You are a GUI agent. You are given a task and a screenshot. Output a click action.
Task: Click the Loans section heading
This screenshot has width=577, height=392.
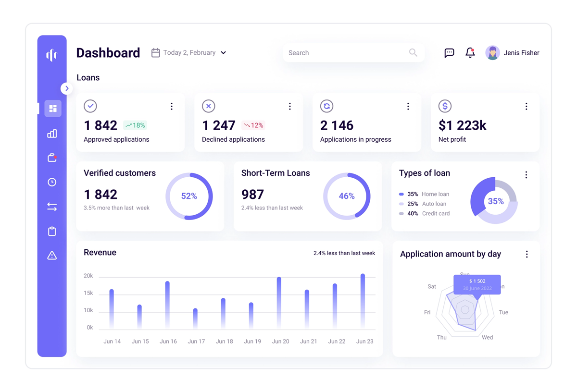point(88,77)
